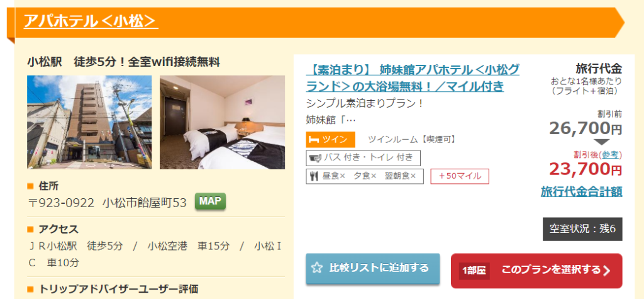Click the orange square beside アクセス heading

(30, 229)
